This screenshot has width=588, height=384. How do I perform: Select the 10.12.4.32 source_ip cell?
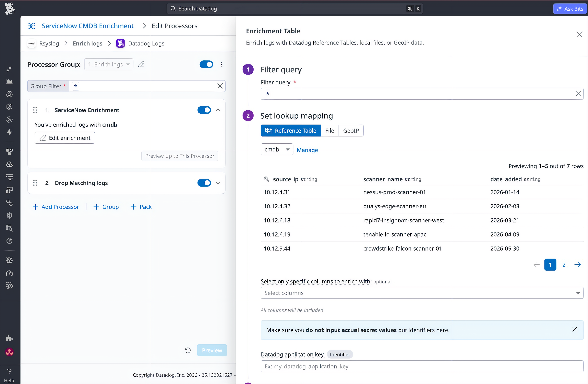coord(277,206)
